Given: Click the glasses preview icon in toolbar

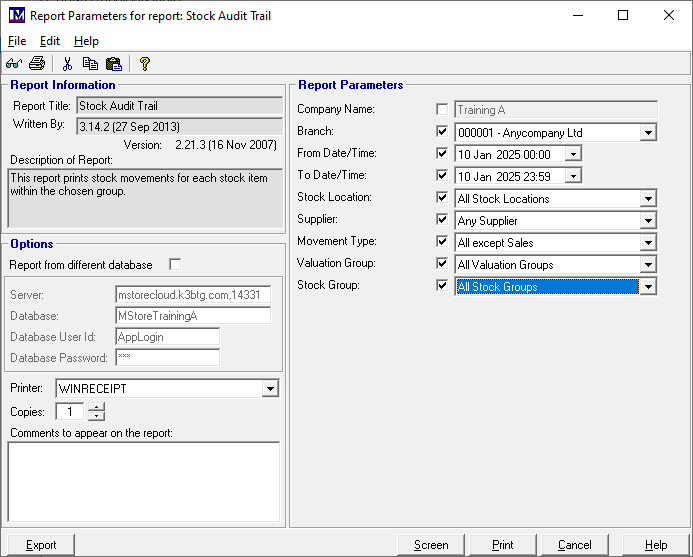Looking at the screenshot, I should (x=14, y=64).
